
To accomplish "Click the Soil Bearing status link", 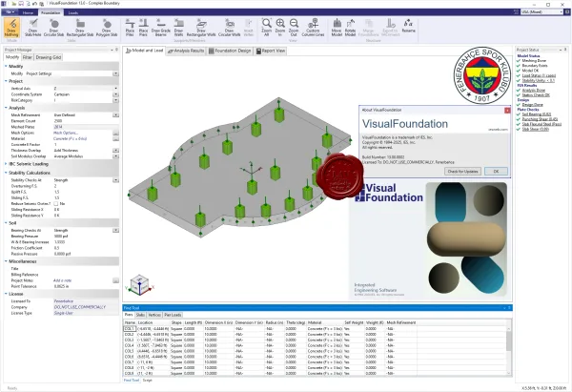I will pyautogui.click(x=536, y=114).
